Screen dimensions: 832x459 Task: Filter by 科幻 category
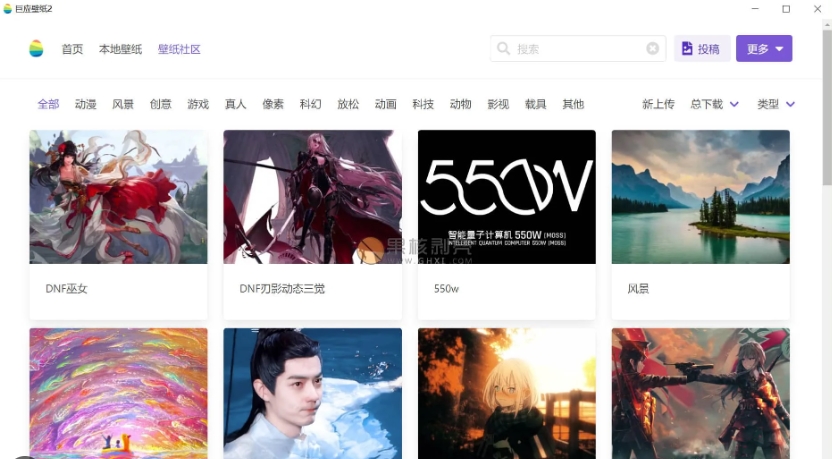[310, 104]
